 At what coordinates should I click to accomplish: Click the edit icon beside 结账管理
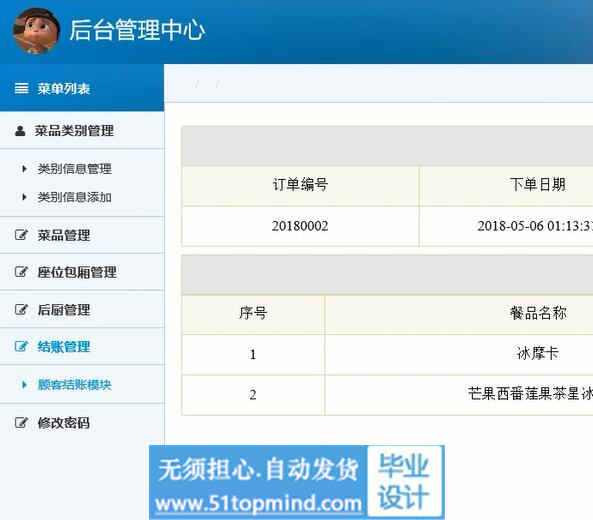click(x=21, y=346)
